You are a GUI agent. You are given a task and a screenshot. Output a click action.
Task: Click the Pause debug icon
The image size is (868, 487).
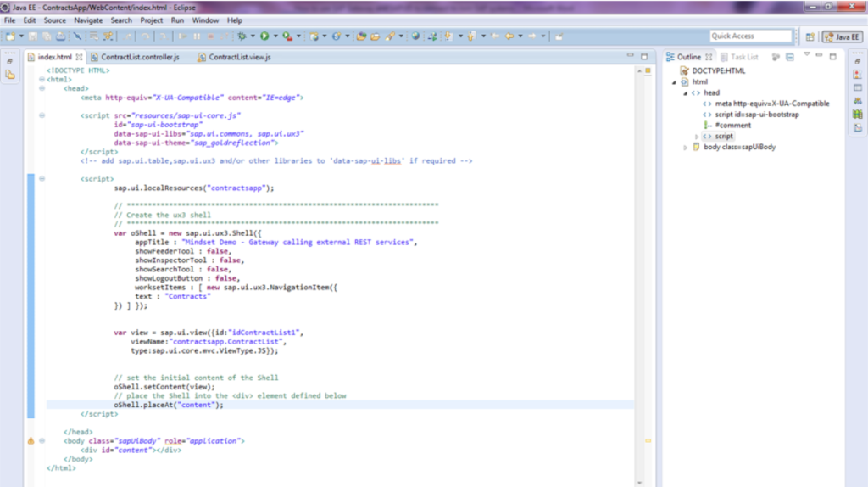pyautogui.click(x=197, y=36)
